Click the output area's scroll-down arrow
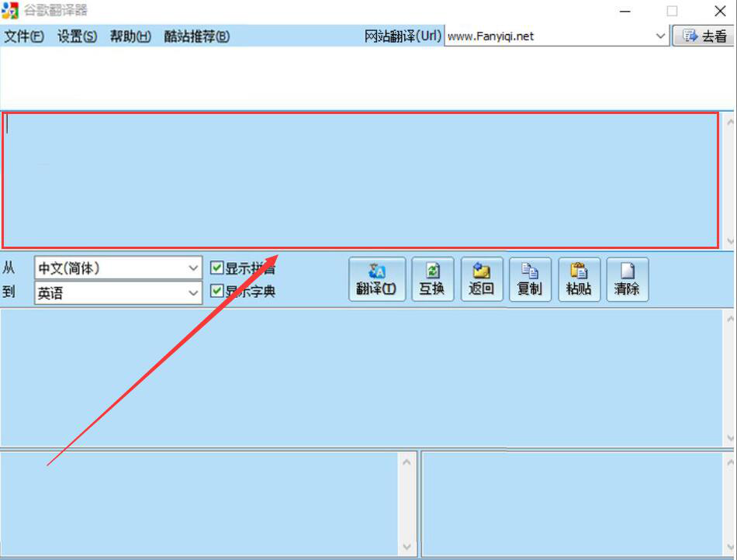 pos(730,438)
